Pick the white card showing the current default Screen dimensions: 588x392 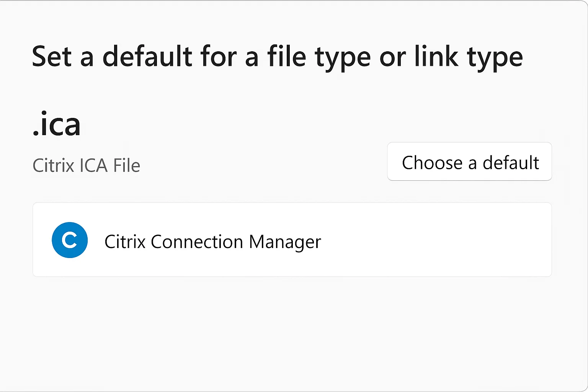(292, 240)
